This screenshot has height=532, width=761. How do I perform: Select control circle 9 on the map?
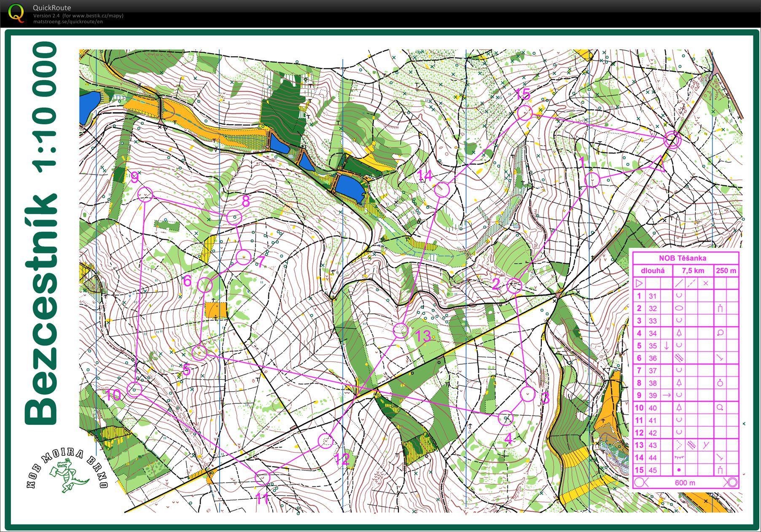click(145, 194)
